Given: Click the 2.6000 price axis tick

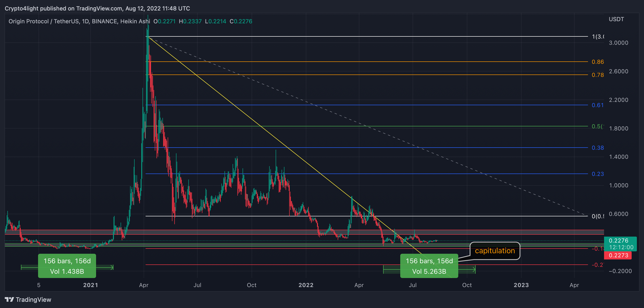Looking at the screenshot, I should [619, 71].
